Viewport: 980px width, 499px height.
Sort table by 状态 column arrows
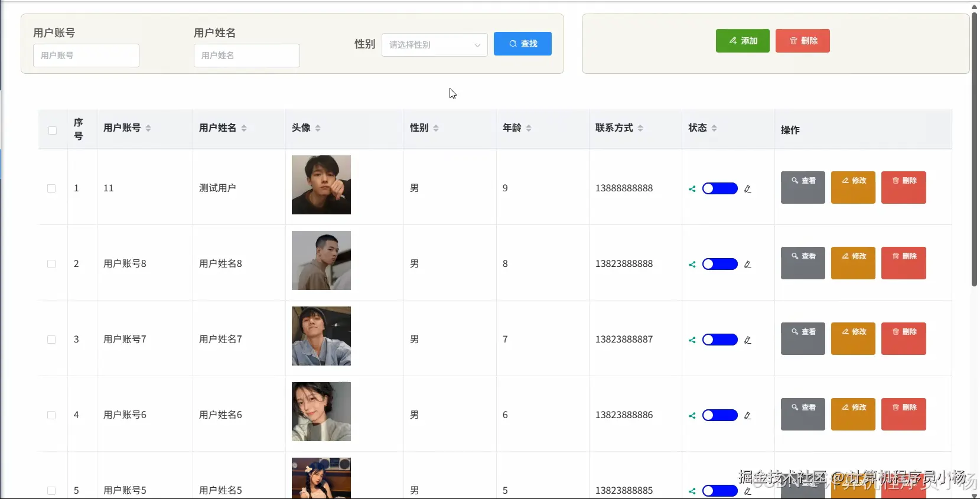[x=714, y=128]
